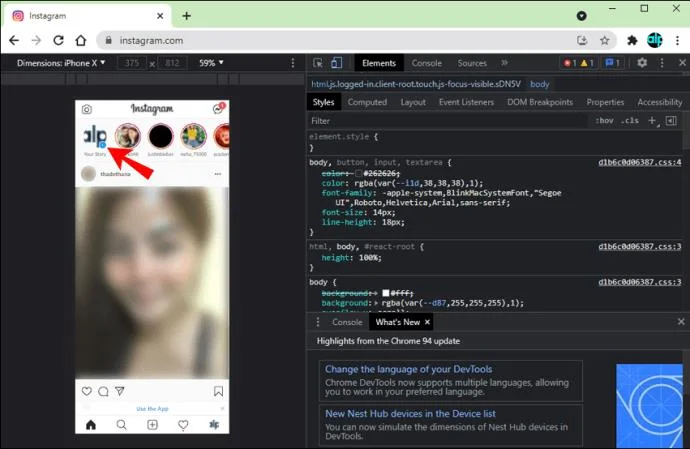Create new post with plus icon

click(x=152, y=425)
